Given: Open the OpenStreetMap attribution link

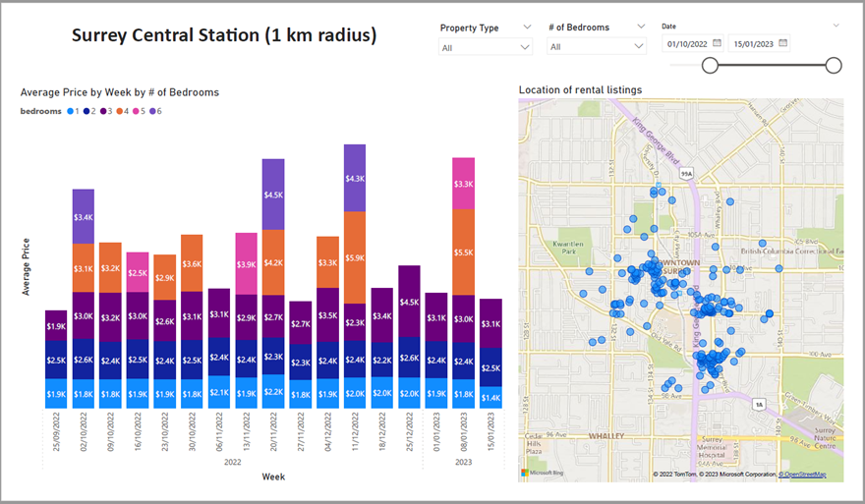Looking at the screenshot, I should (x=802, y=475).
